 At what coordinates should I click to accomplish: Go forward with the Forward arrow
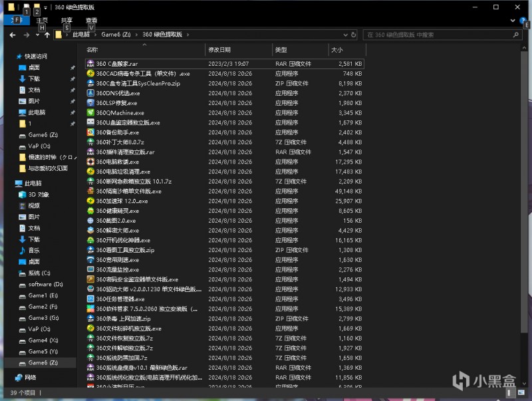pos(26,35)
